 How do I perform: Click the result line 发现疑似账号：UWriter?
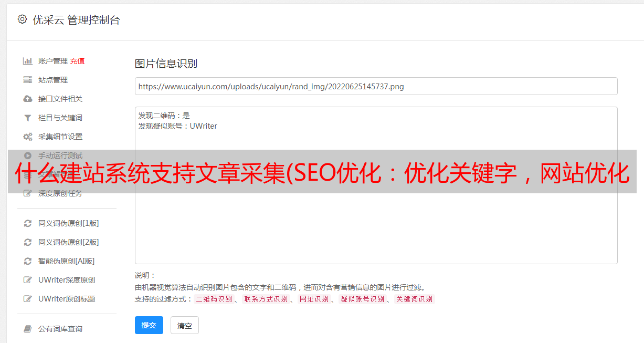[178, 126]
